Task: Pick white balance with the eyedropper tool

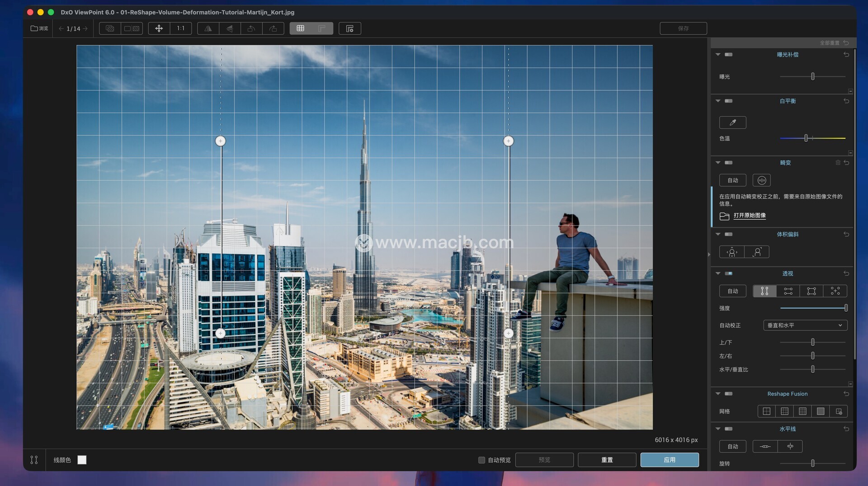Action: pyautogui.click(x=732, y=123)
